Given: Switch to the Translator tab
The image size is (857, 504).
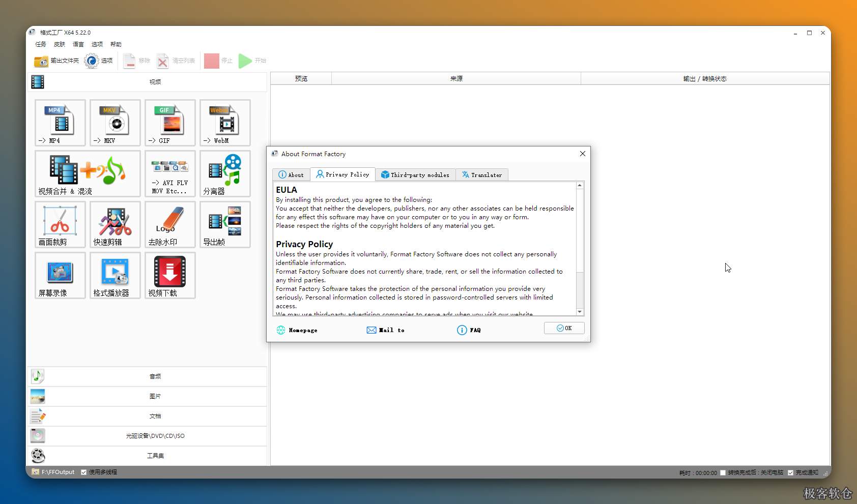Looking at the screenshot, I should 482,175.
